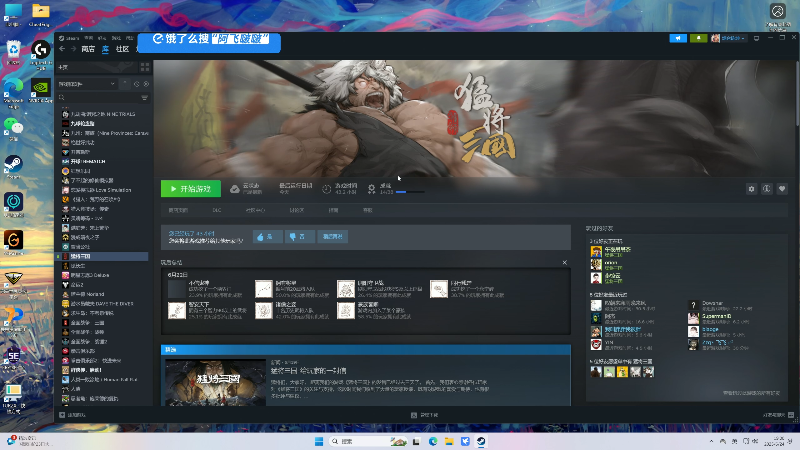Screen dimensions: 800x450
Task: Click the ready-to-play circle icon in sidebar
Action: [146, 84]
